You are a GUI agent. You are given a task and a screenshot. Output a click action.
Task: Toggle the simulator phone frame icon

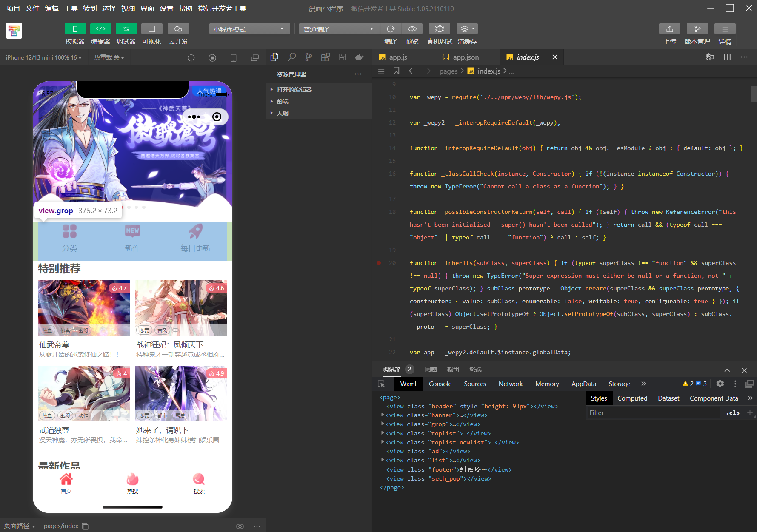(x=234, y=58)
